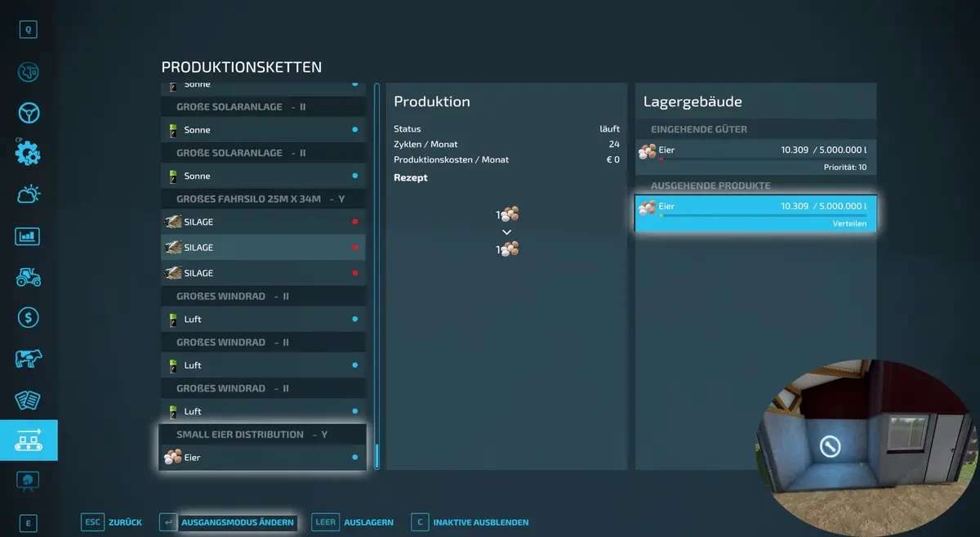
Task: Open Courseplay CP gear settings icon
Action: [29, 153]
